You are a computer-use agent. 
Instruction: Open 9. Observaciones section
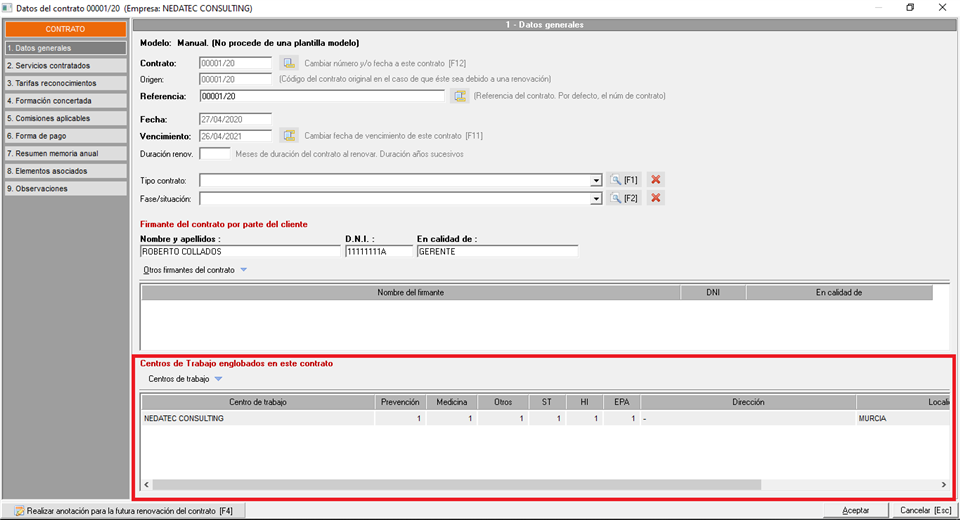[x=66, y=189]
